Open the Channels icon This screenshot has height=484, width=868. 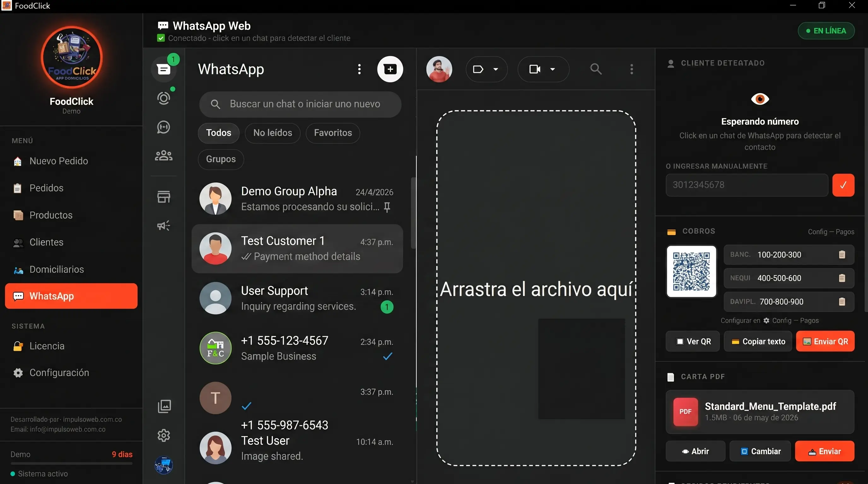(x=164, y=127)
